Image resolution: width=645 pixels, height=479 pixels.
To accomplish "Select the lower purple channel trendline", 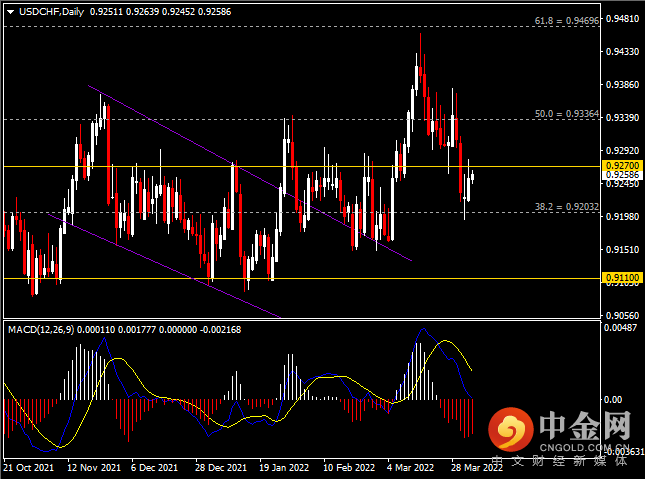I will click(165, 266).
